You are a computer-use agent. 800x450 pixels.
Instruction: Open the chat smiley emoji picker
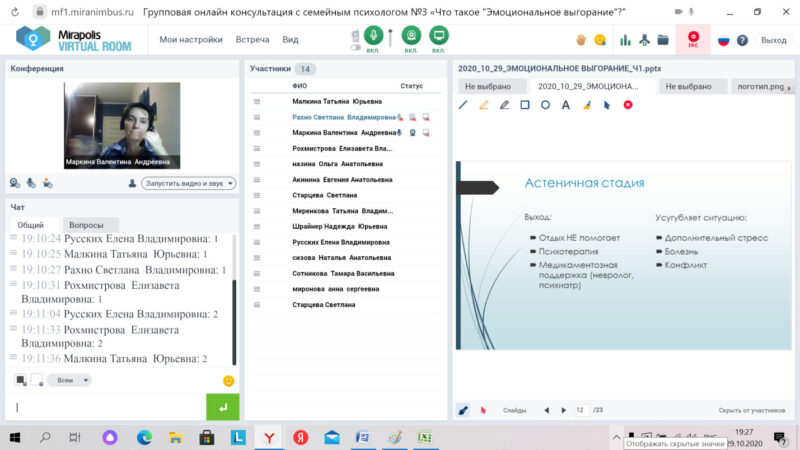coord(229,381)
